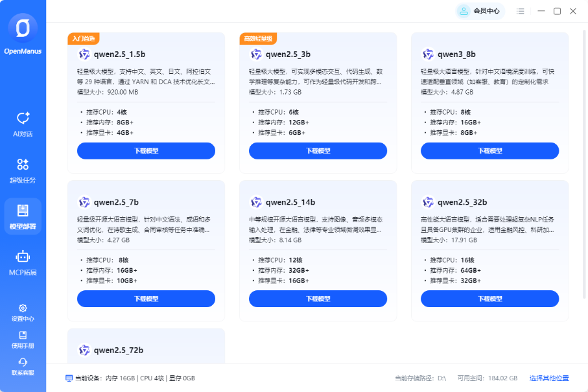Open the qwen2.5_72b model card
Viewport: 588px width, 392px height.
pos(146,350)
